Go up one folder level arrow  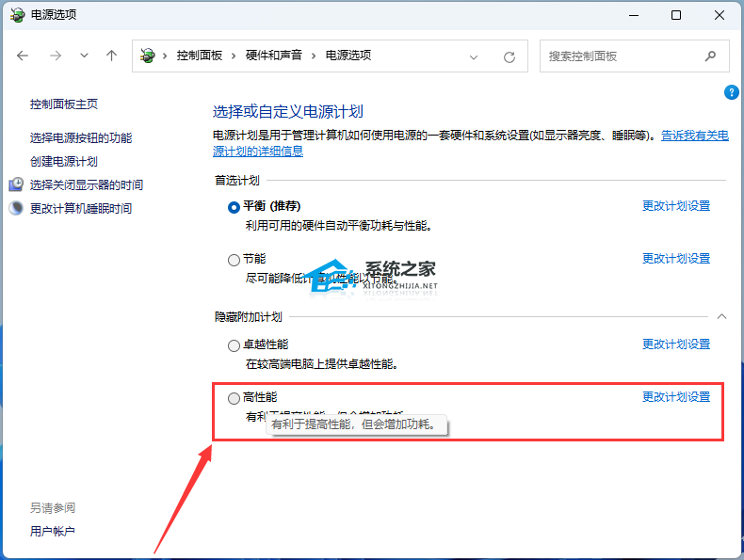tap(111, 56)
